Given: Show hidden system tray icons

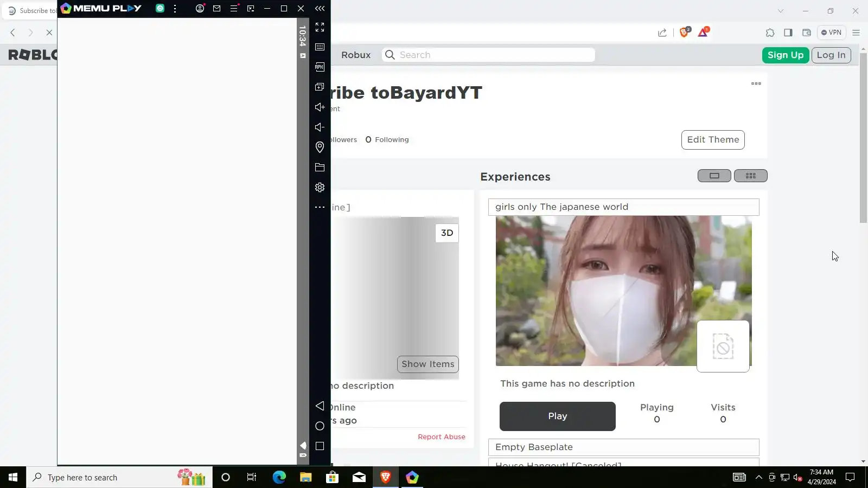Looking at the screenshot, I should tap(758, 477).
